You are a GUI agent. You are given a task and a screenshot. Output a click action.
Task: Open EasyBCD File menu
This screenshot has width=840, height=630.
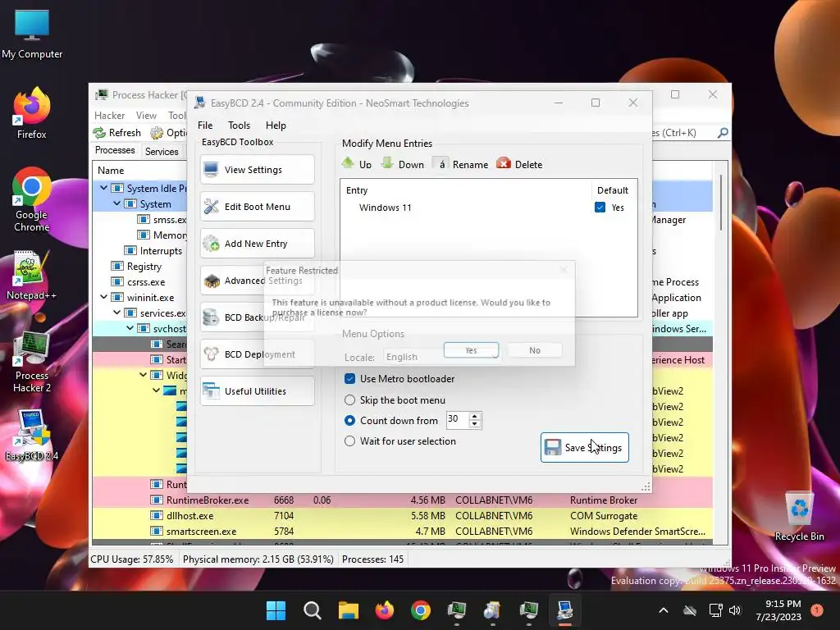204,126
